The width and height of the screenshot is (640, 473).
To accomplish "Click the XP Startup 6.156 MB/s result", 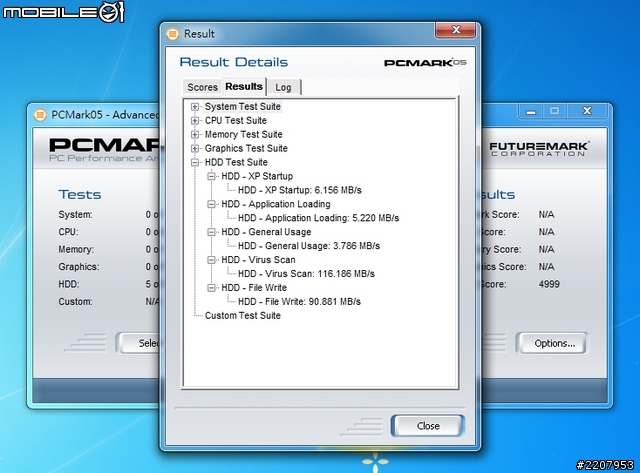I will (x=300, y=190).
